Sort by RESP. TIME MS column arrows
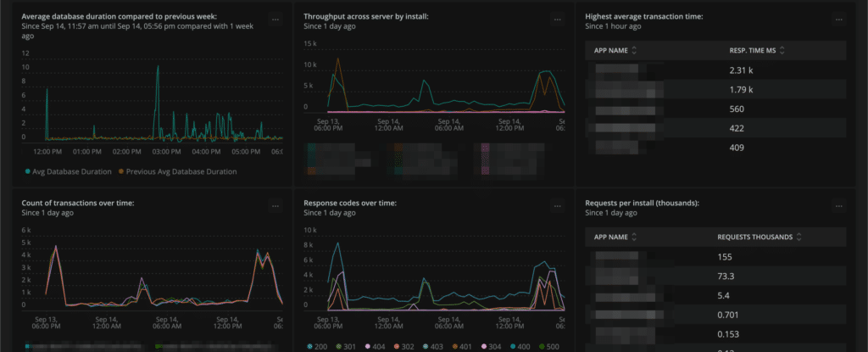 click(x=782, y=51)
